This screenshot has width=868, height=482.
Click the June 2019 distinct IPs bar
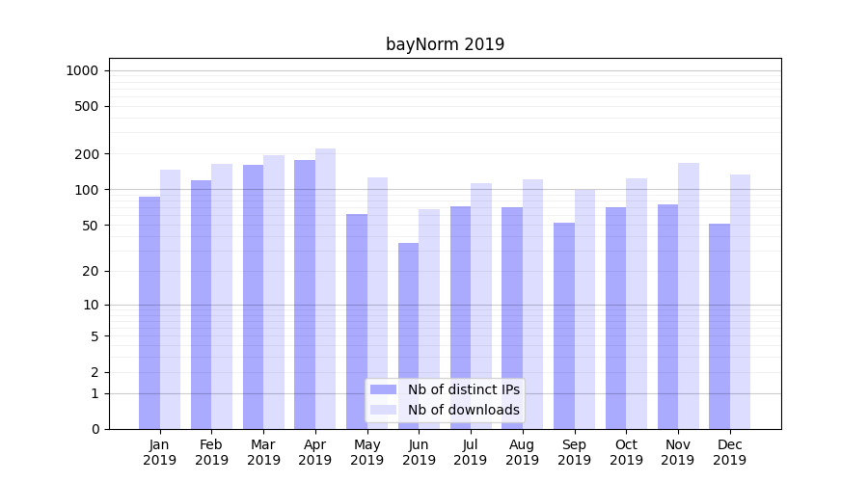click(408, 335)
